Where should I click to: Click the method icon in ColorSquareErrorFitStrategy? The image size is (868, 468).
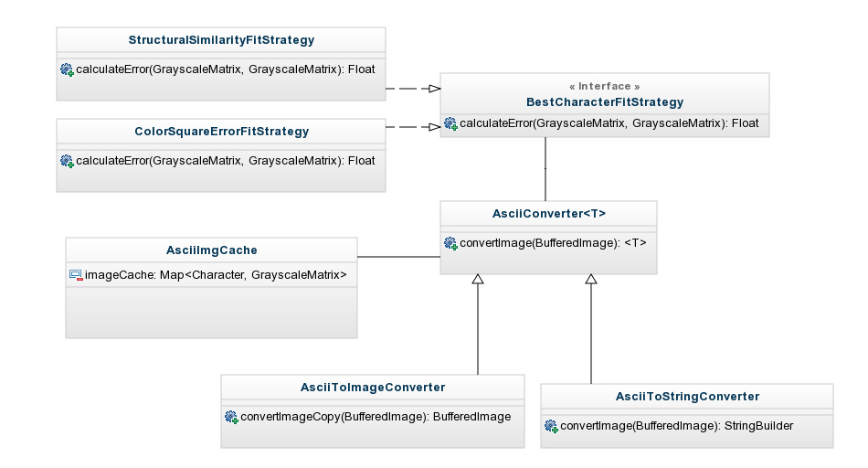coord(67,161)
